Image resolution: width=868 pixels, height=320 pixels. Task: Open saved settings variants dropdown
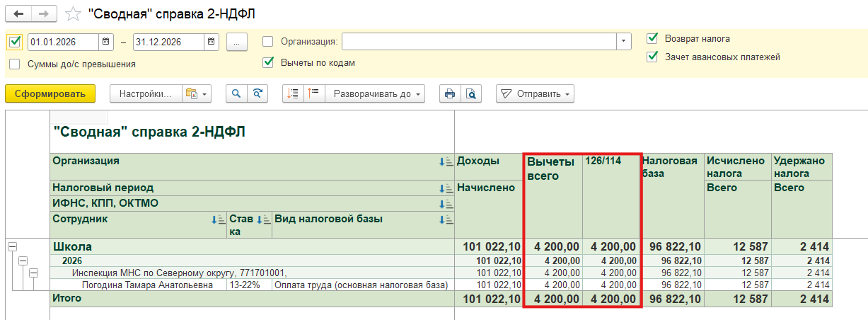coord(196,93)
